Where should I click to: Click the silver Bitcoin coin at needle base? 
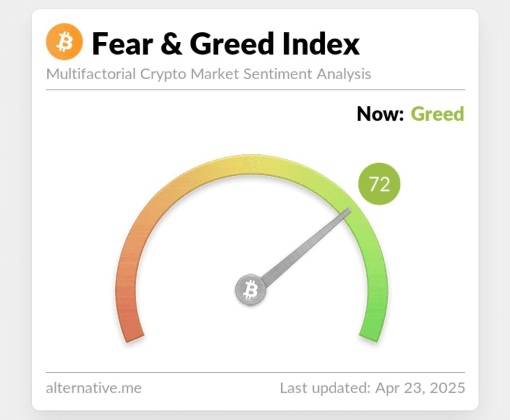coord(251,289)
